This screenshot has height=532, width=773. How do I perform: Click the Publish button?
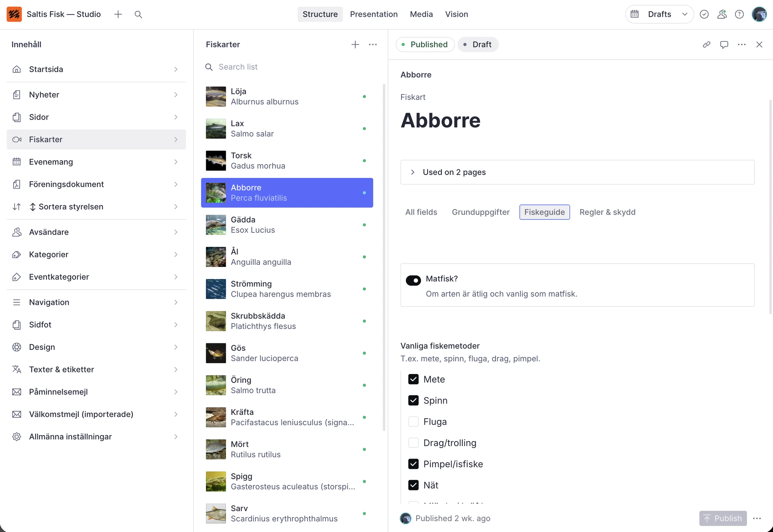point(723,518)
